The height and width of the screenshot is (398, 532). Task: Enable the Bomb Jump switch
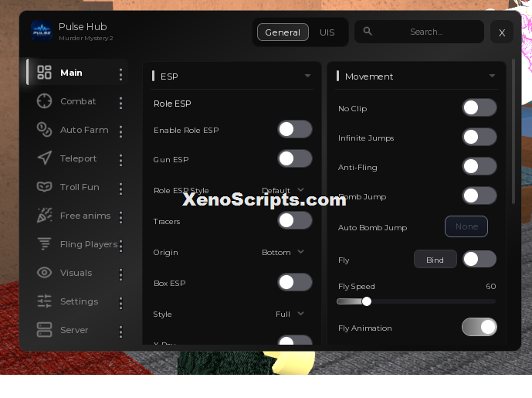pos(479,196)
